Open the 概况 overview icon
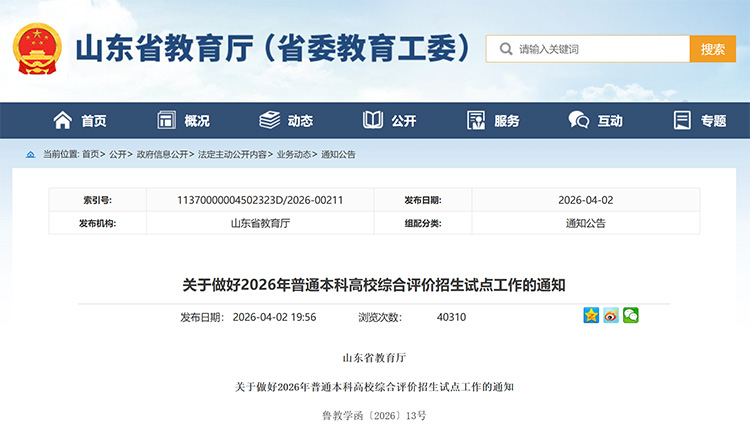This screenshot has height=430, width=750. coord(167,120)
